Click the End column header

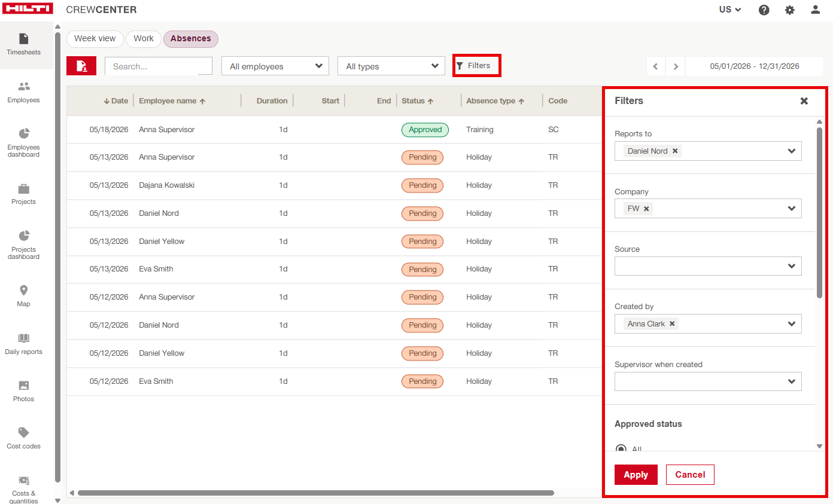pos(384,101)
